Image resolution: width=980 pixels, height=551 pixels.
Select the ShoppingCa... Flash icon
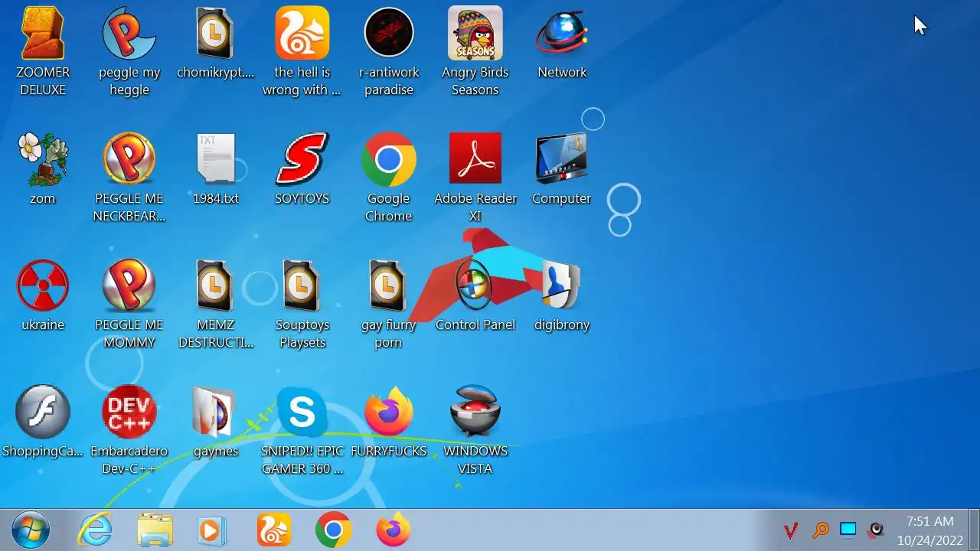tap(43, 412)
